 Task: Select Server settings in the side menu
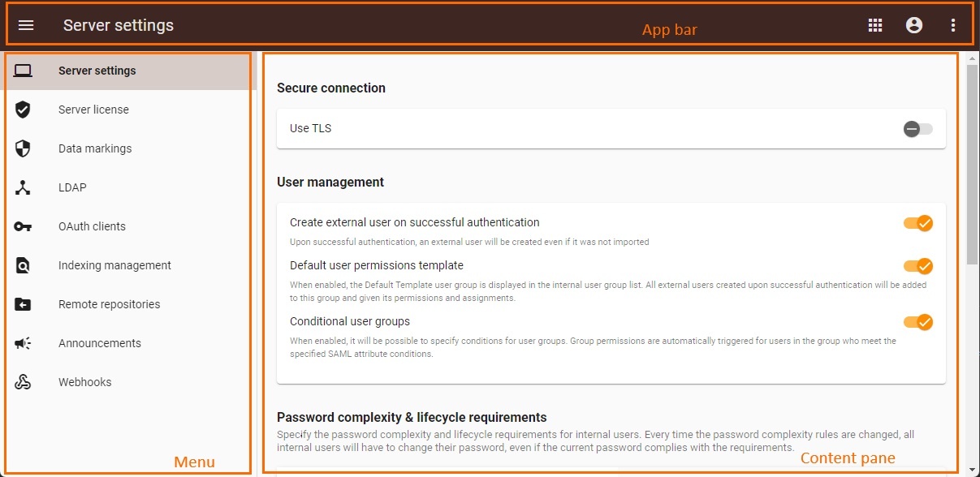pos(97,71)
